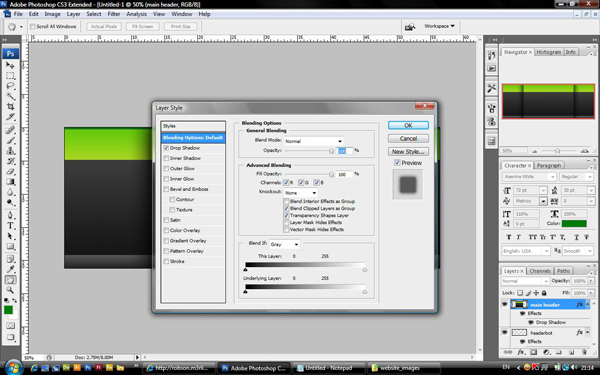Image resolution: width=600 pixels, height=375 pixels.
Task: Enable the Outer Glow checkbox
Action: (x=166, y=169)
